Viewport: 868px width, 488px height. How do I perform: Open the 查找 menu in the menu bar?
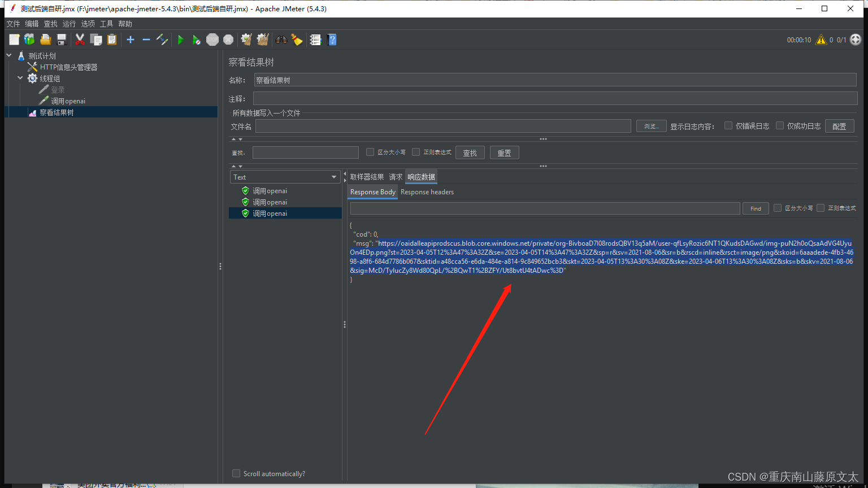(50, 24)
